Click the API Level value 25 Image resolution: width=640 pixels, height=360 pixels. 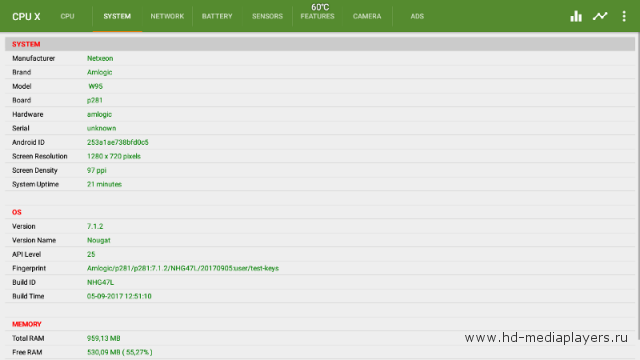(x=91, y=254)
